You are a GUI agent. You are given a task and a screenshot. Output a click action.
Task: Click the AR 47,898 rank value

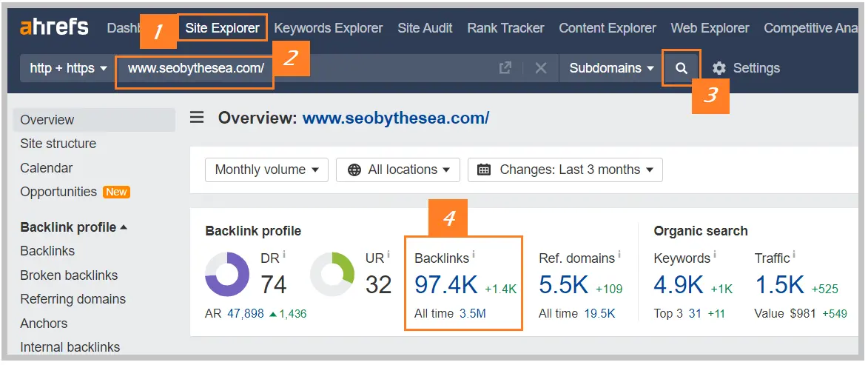(x=245, y=314)
